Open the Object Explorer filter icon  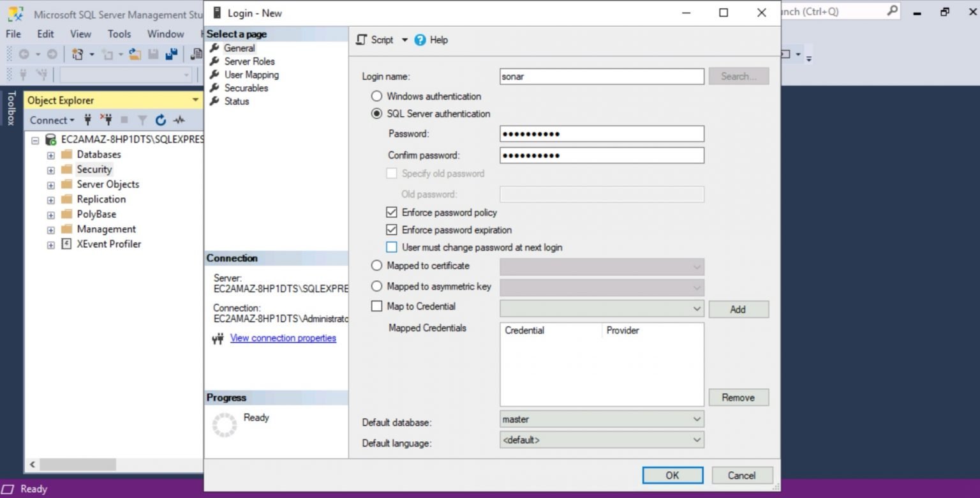coord(142,120)
